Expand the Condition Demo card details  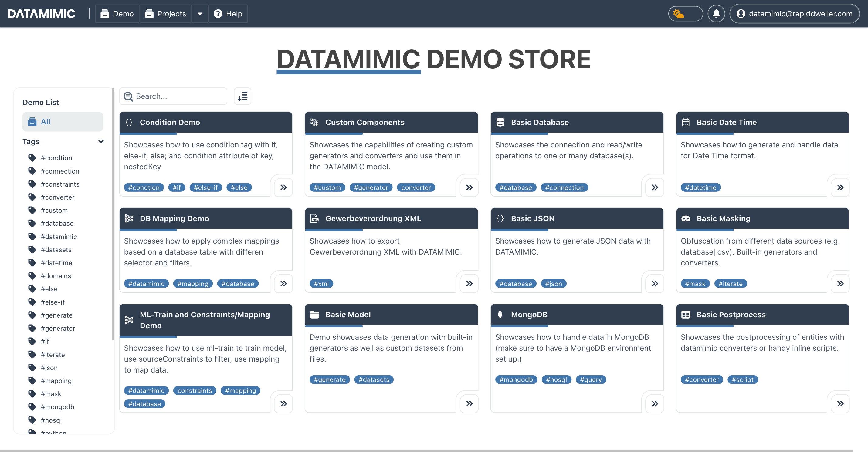point(283,187)
